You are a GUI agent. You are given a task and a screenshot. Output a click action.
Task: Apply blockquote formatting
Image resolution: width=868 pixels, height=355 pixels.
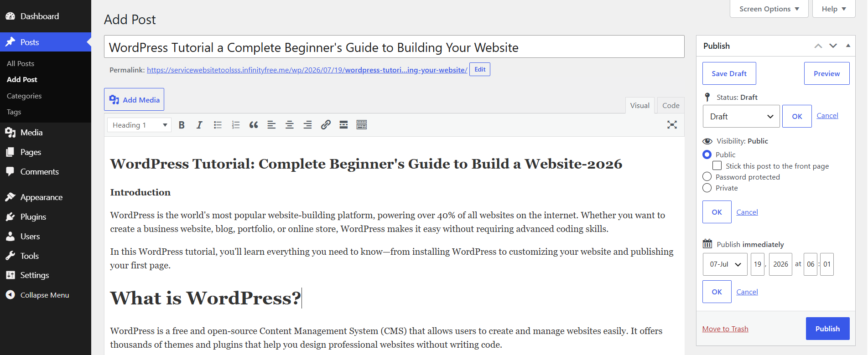point(254,125)
